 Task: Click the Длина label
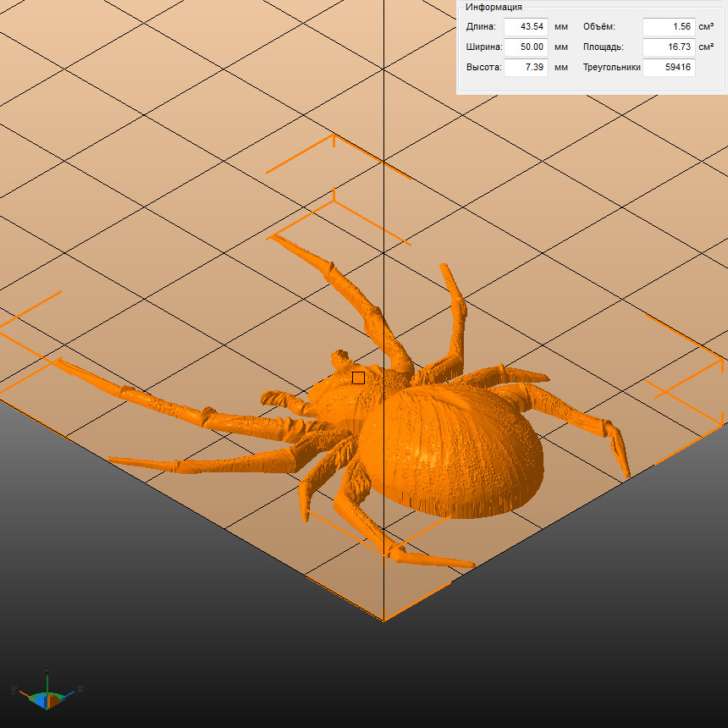481,26
